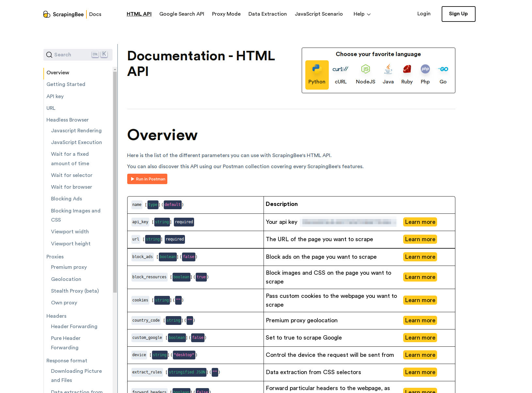The image size is (532, 393).
Task: Click Learn more for device row
Action: [x=420, y=355]
